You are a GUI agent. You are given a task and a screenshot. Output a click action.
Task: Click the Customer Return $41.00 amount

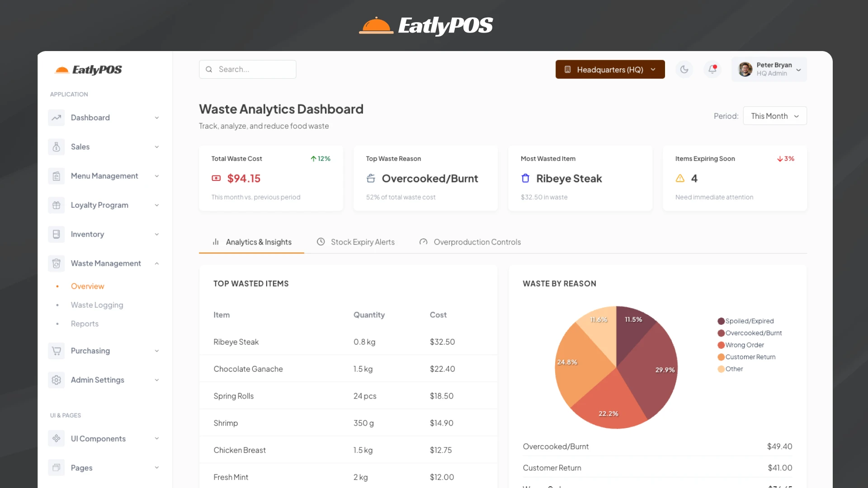[780, 468]
